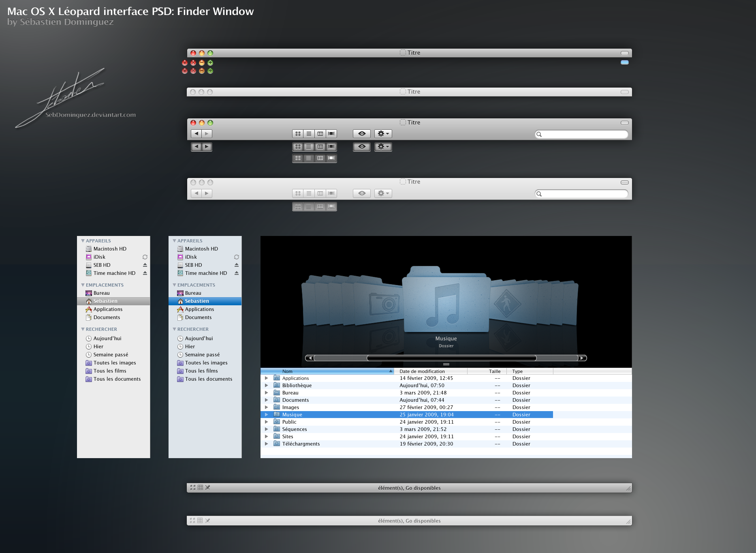The width and height of the screenshot is (756, 553).
Task: Click search field in inactive window toolbar
Action: [581, 194]
